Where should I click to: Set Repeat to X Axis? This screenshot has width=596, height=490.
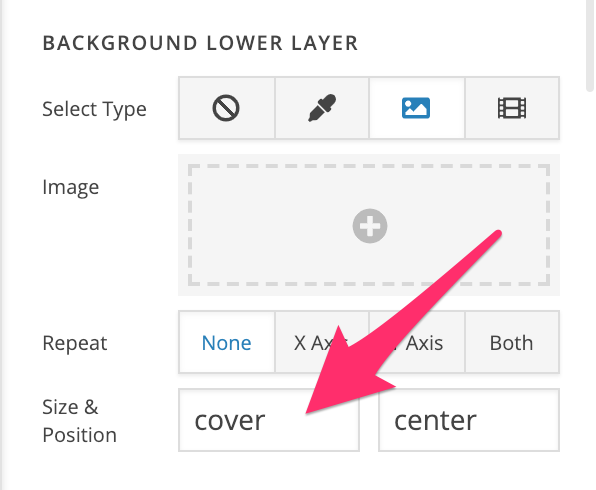point(322,343)
